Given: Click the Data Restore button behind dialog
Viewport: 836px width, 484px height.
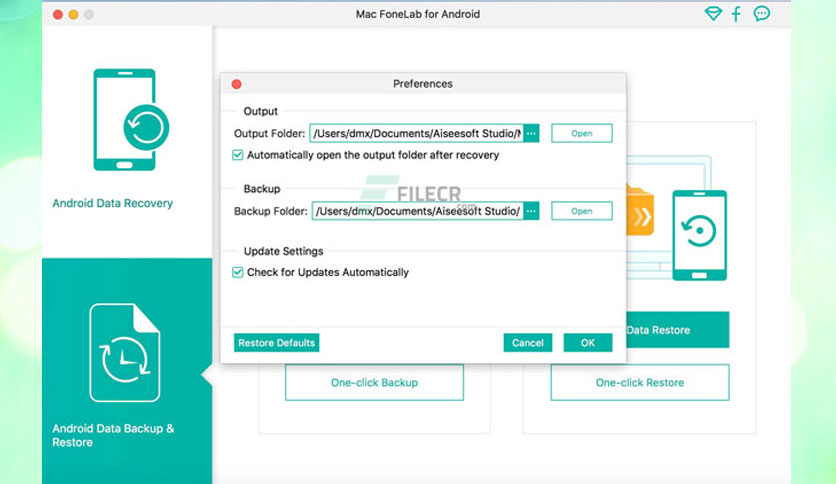Looking at the screenshot, I should click(x=677, y=330).
